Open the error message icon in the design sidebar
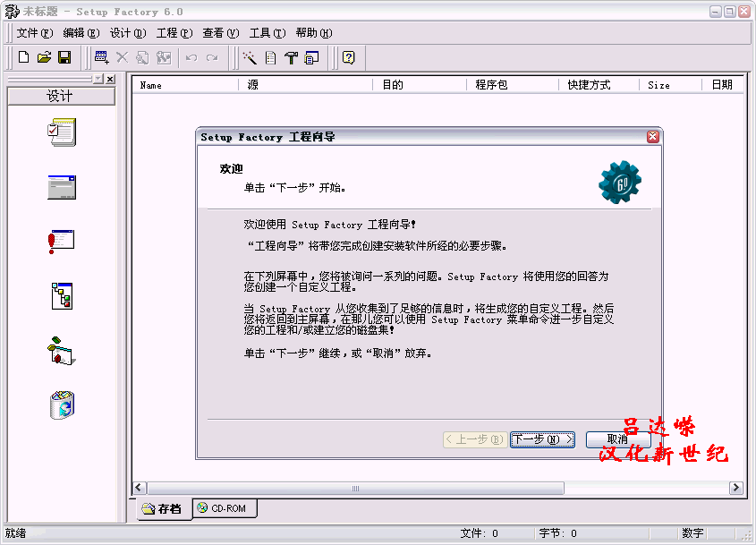Viewport: 756px width, 545px height. click(x=60, y=239)
